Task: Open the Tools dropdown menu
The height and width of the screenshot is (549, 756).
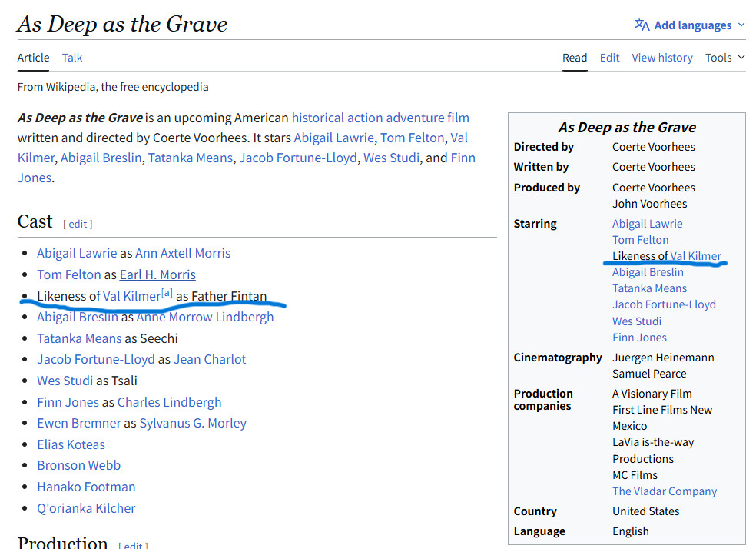Action: [x=725, y=58]
